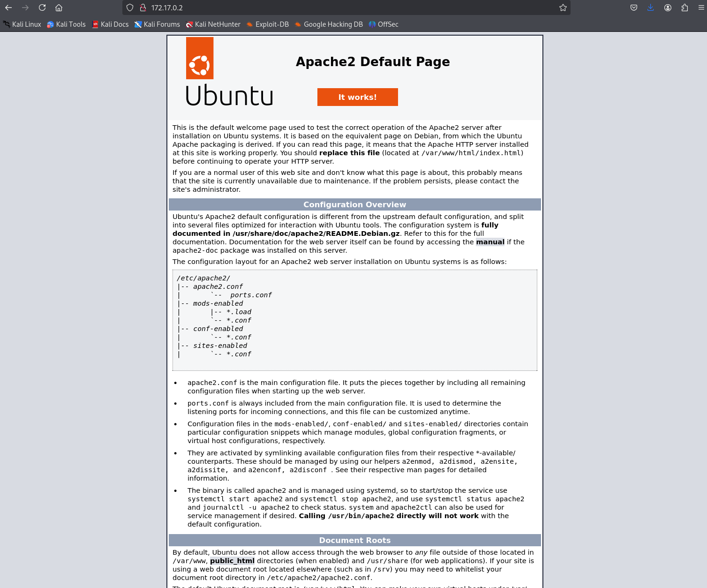
Task: Open the Save to Pocket icon
Action: (634, 8)
